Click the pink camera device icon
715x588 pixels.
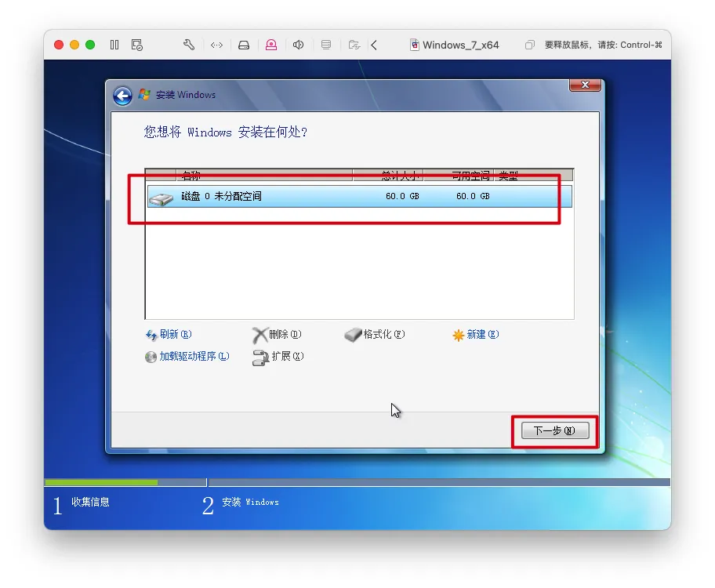tap(271, 45)
